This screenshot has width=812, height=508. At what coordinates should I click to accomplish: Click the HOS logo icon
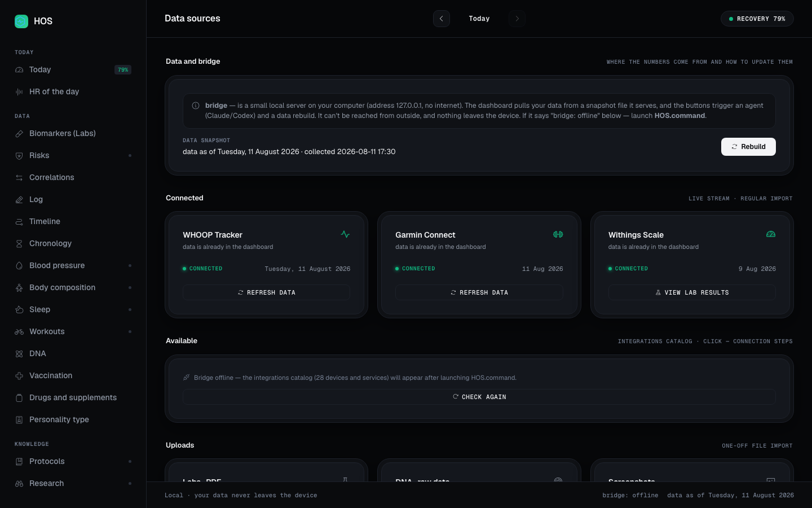(x=21, y=21)
